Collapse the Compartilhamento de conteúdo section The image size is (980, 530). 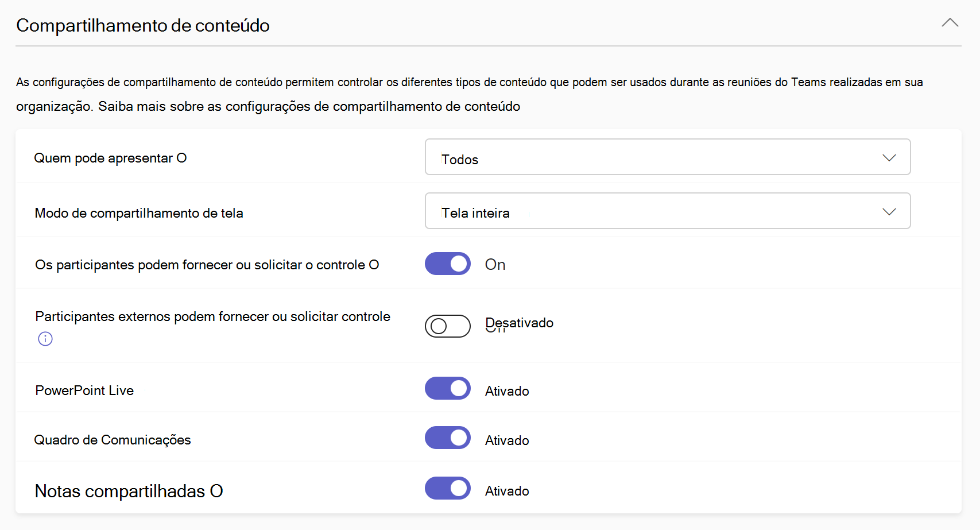tap(950, 23)
